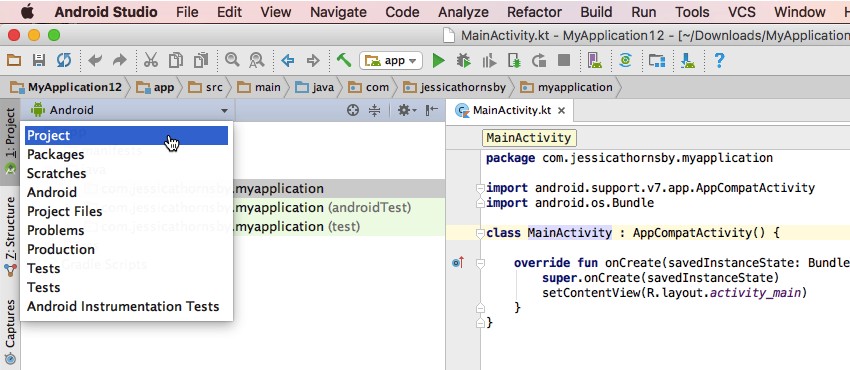Click the Save All floppy icon
This screenshot has height=370, width=850.
tap(38, 60)
